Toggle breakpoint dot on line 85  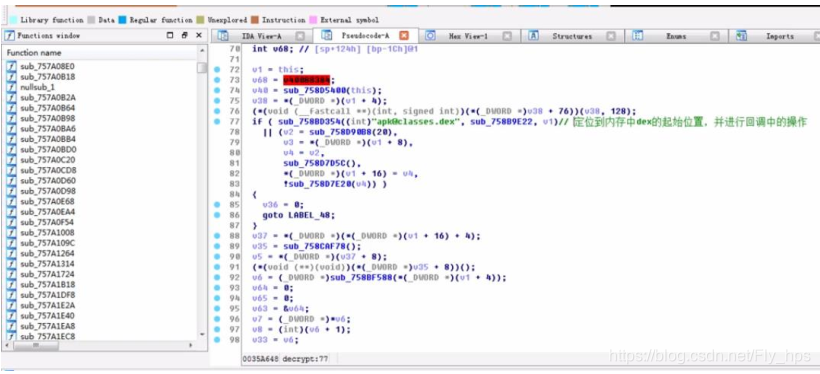pos(217,205)
